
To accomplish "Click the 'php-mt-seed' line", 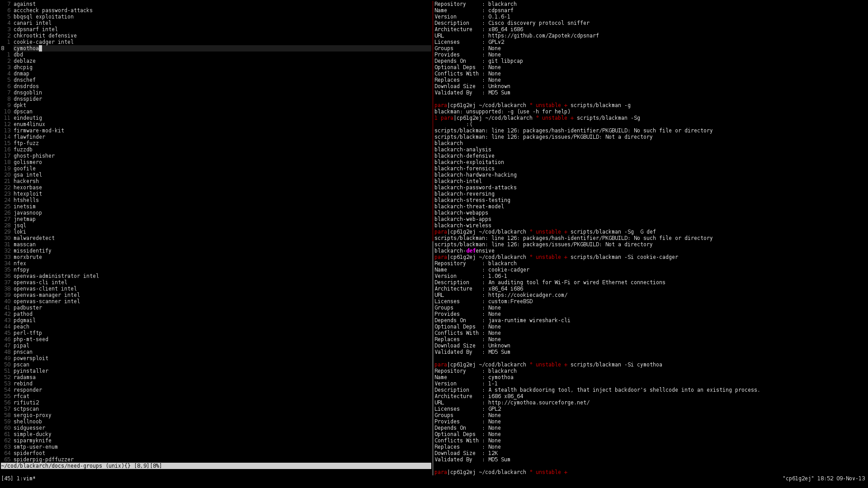I will [x=31, y=339].
